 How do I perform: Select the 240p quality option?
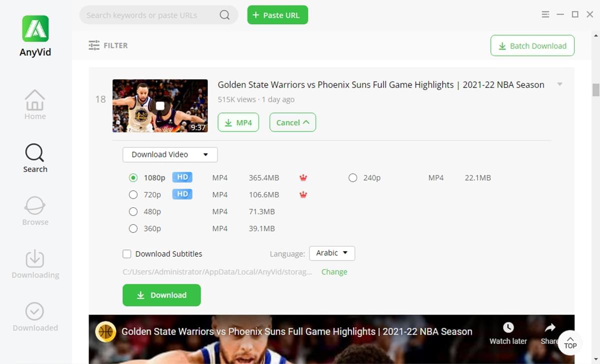pos(353,177)
